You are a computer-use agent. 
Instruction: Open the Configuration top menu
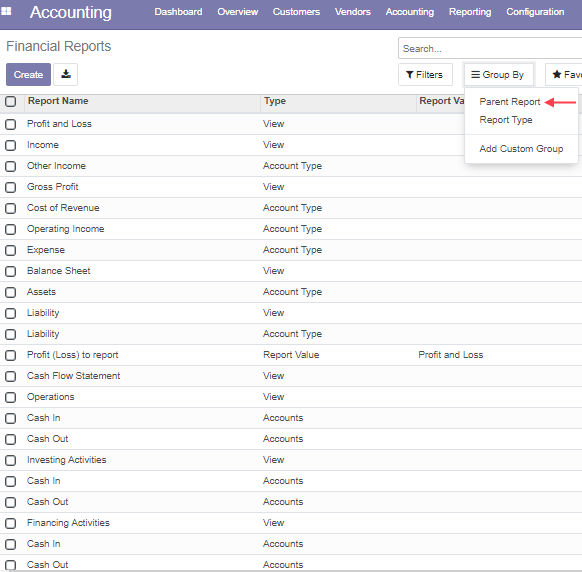pos(535,12)
